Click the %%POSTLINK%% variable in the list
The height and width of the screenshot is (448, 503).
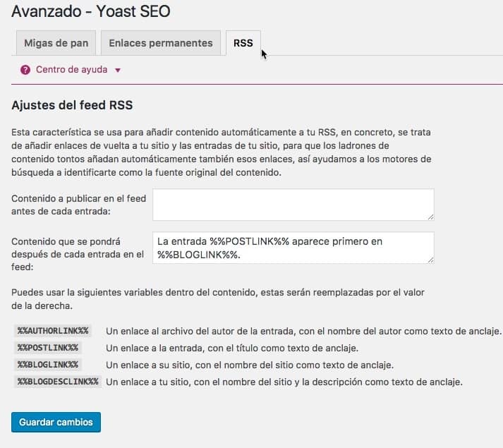[48, 348]
